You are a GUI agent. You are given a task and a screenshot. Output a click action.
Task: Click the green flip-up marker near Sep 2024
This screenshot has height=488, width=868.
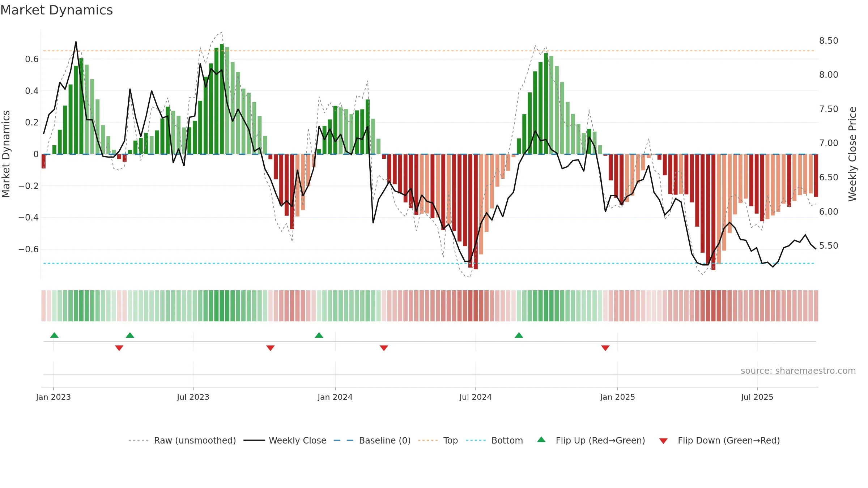(519, 335)
